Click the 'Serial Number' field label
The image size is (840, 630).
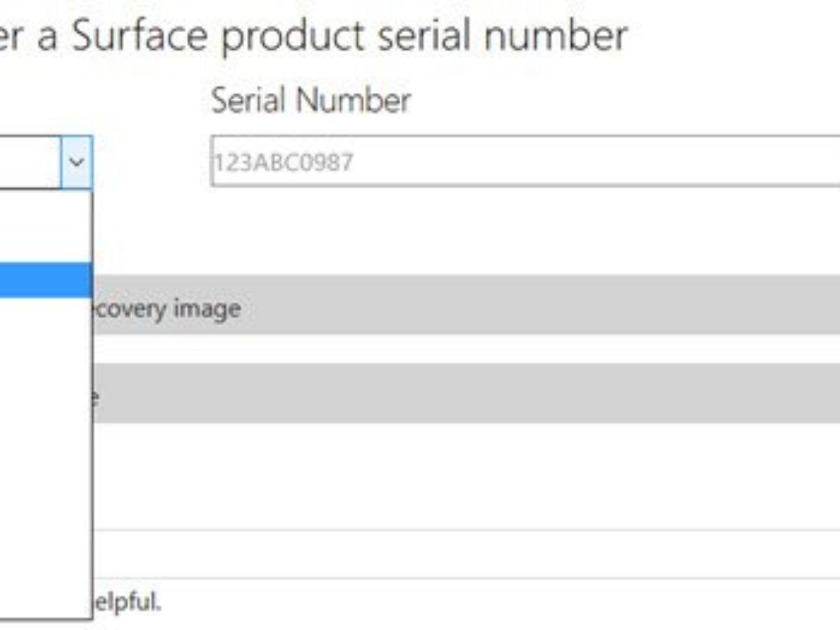(310, 101)
